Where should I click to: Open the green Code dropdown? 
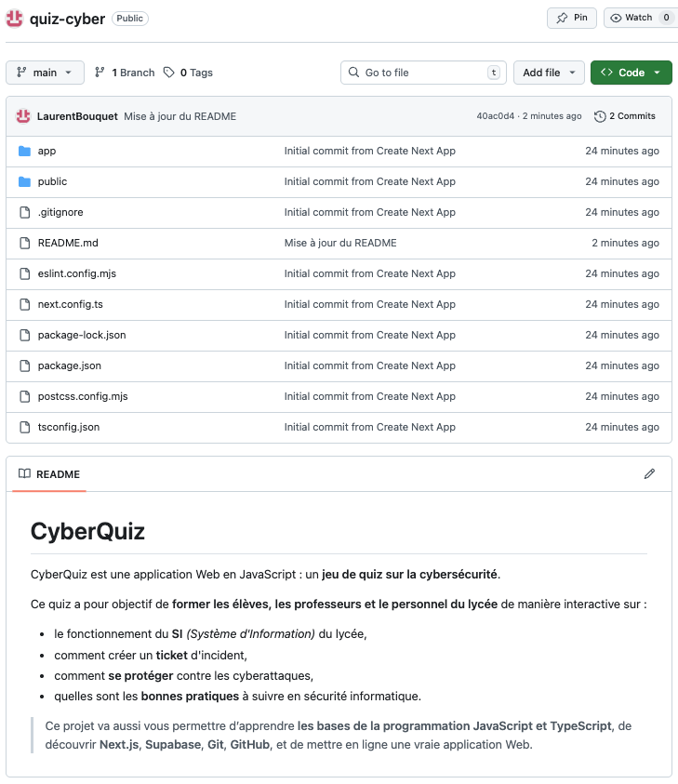point(631,72)
